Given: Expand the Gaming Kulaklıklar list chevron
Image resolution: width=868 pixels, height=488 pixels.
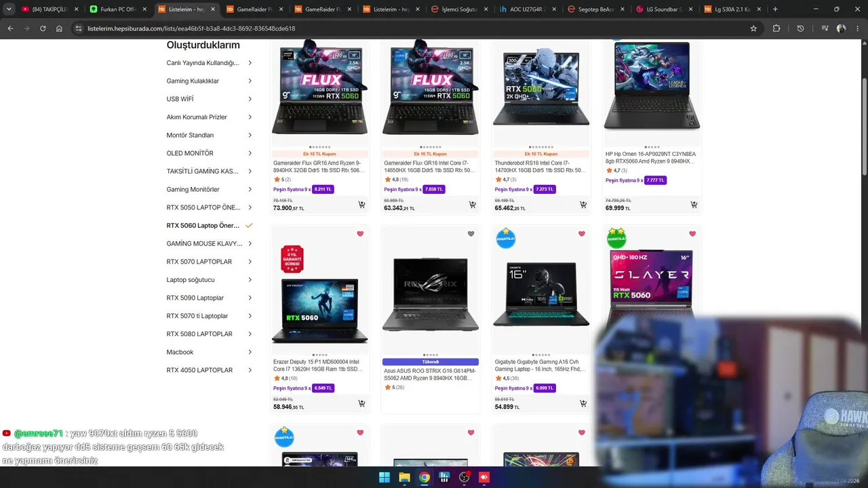Looking at the screenshot, I should tap(250, 81).
